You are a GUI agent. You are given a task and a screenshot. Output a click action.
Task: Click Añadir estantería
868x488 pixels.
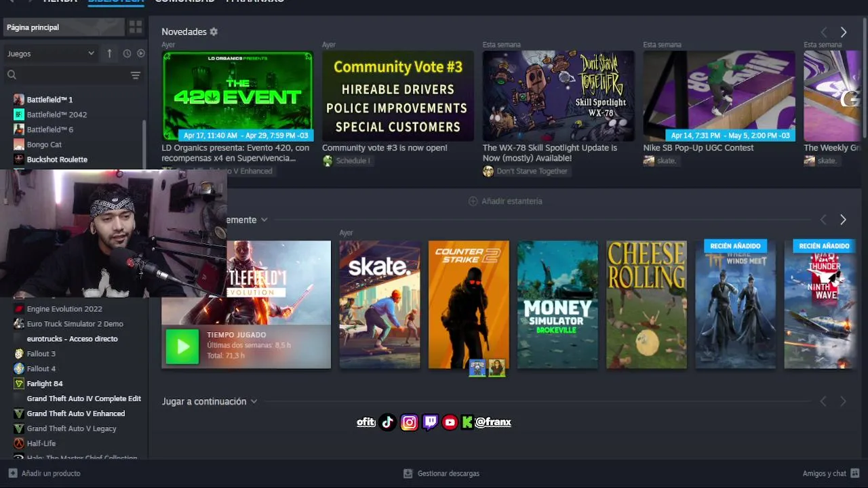[505, 201]
